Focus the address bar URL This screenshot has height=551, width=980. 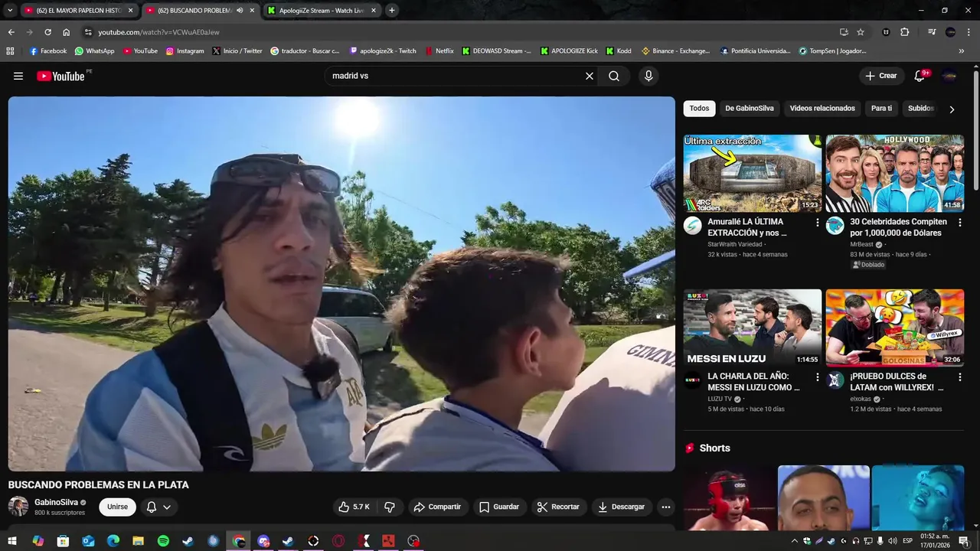click(x=159, y=32)
